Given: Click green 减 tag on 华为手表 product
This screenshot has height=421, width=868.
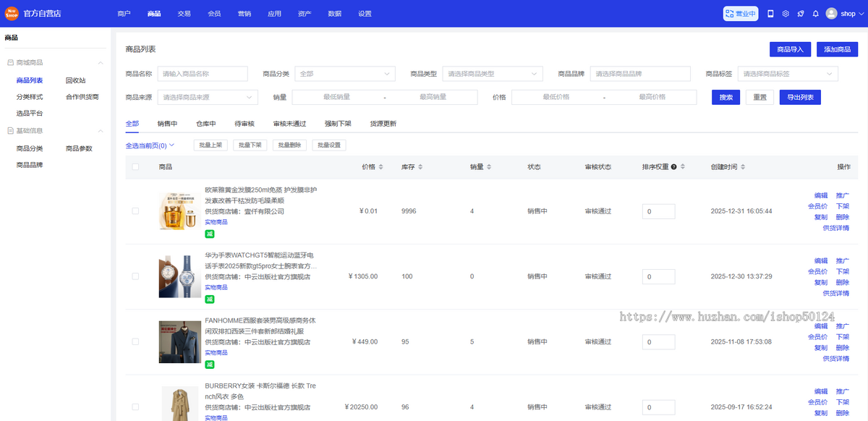Looking at the screenshot, I should point(210,299).
